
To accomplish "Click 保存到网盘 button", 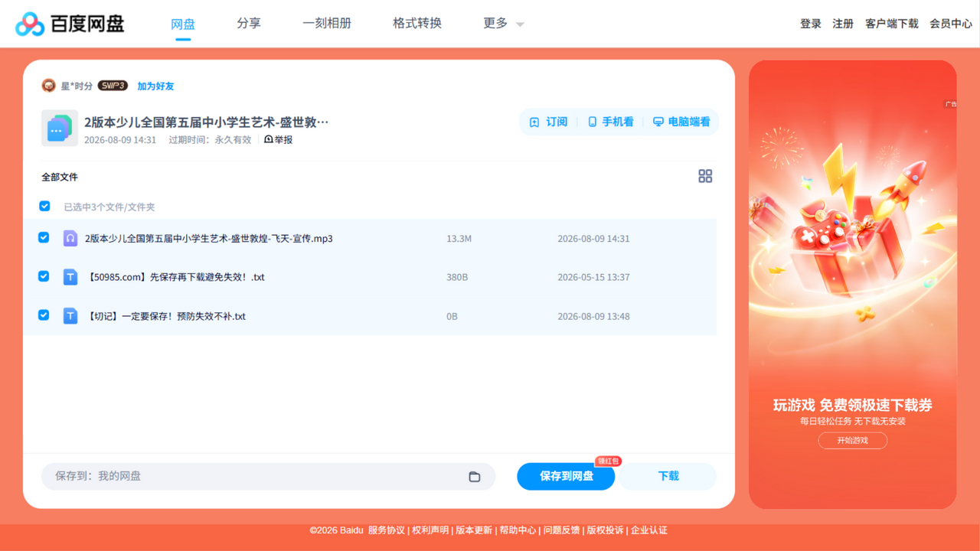I will point(566,476).
